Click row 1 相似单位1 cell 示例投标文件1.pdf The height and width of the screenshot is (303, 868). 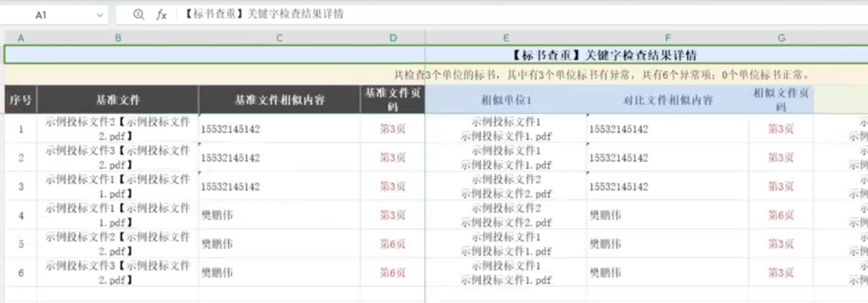click(506, 129)
